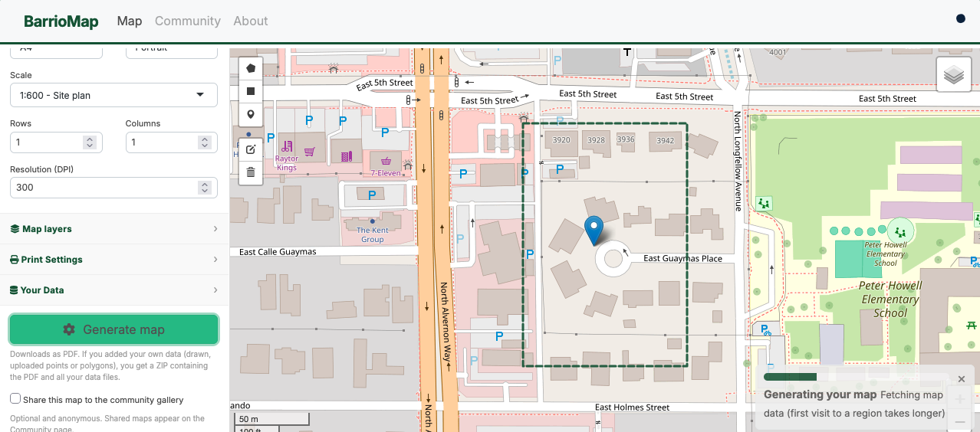This screenshot has width=980, height=432.
Task: Open the Map tab
Action: tap(130, 21)
